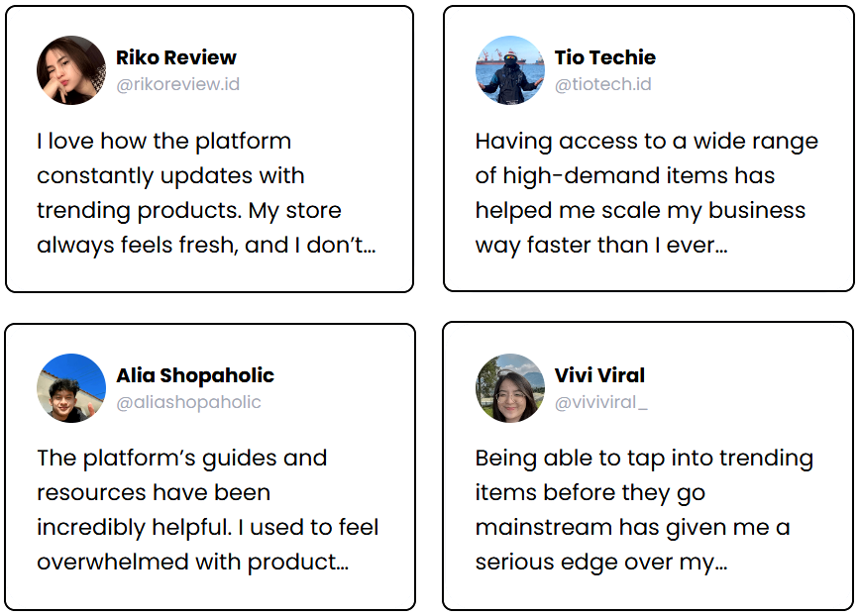
Task: Open the Alia Shopaholic name heading
Action: tap(195, 375)
